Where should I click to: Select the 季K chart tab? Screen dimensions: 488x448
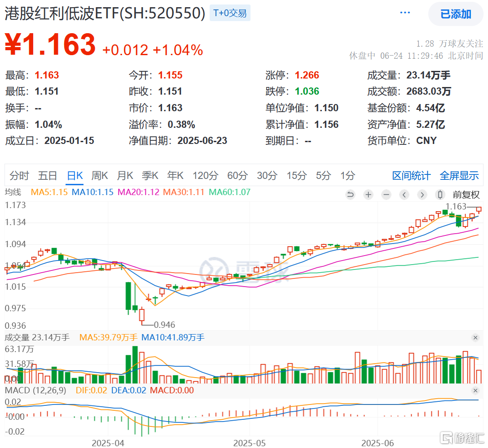(150, 176)
